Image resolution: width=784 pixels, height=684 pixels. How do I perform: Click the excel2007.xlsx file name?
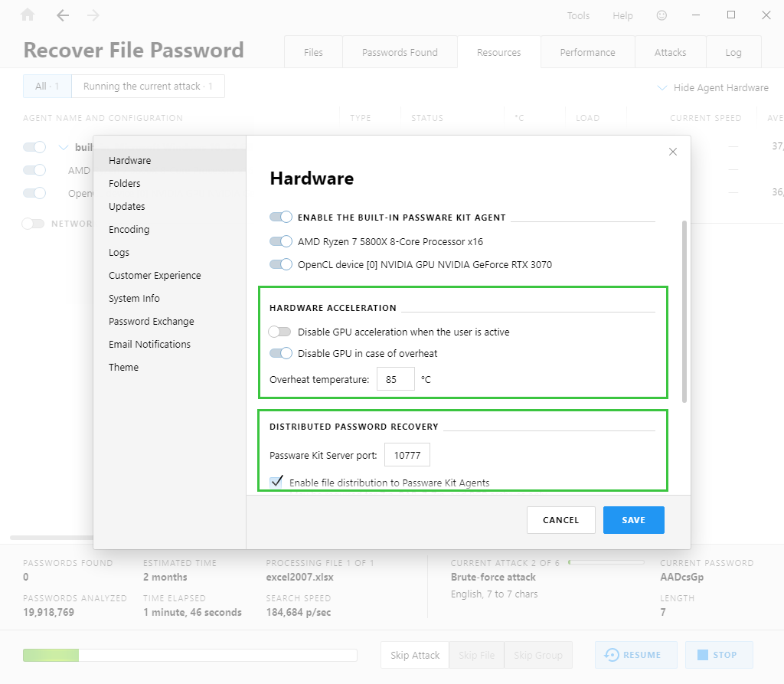tap(299, 577)
